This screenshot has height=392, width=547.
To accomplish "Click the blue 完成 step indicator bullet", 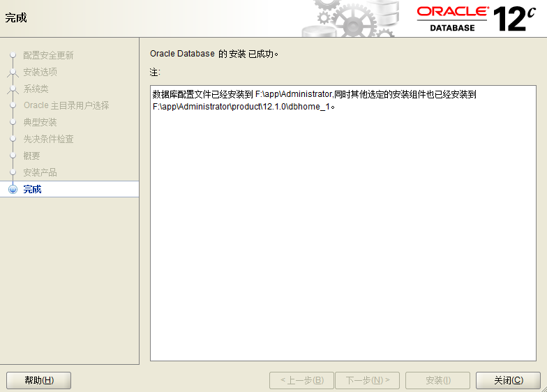I will point(13,189).
